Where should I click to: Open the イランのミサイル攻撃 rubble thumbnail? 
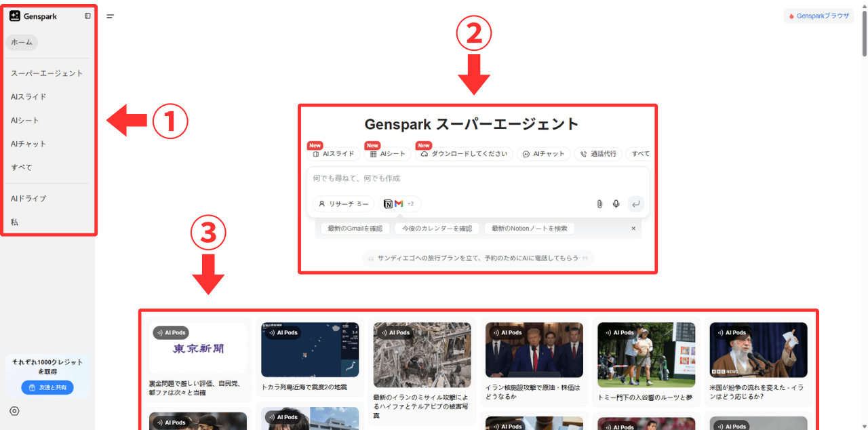click(x=422, y=354)
